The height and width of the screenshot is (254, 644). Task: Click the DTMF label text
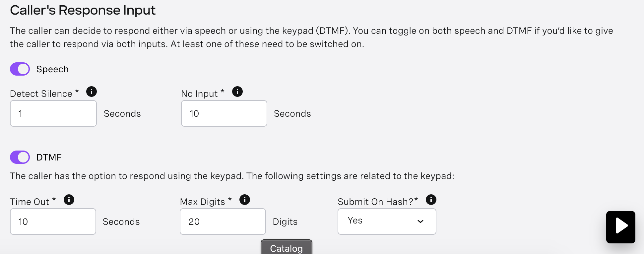pyautogui.click(x=49, y=157)
